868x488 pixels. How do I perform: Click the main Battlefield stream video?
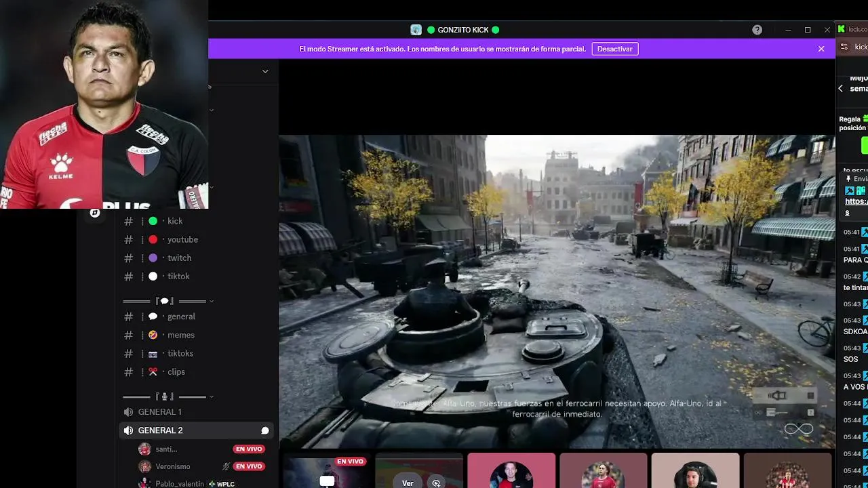pos(557,291)
